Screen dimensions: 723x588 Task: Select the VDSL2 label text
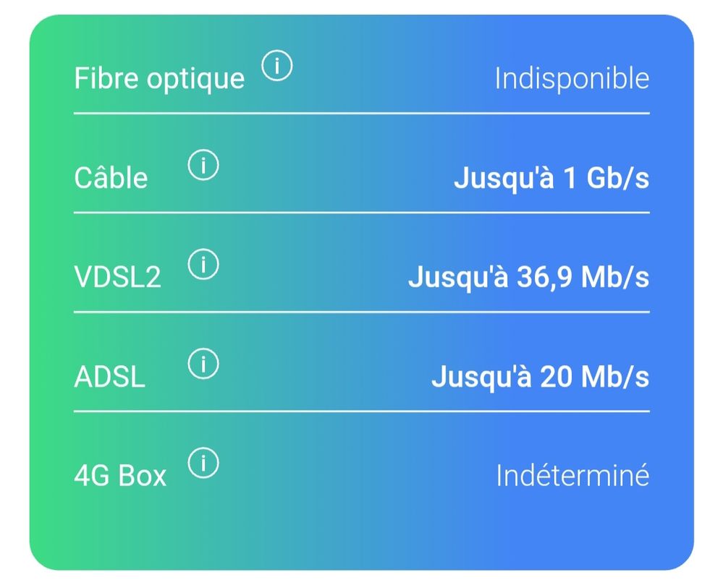(117, 278)
